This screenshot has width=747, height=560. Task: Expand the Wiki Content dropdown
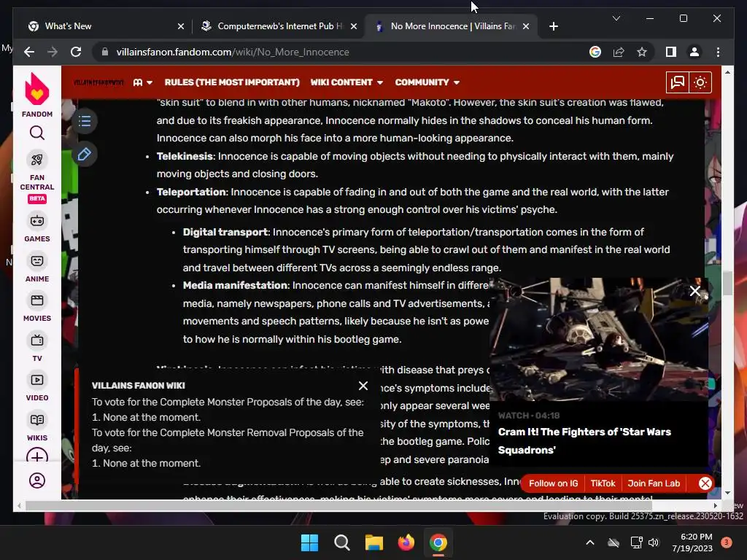point(347,82)
